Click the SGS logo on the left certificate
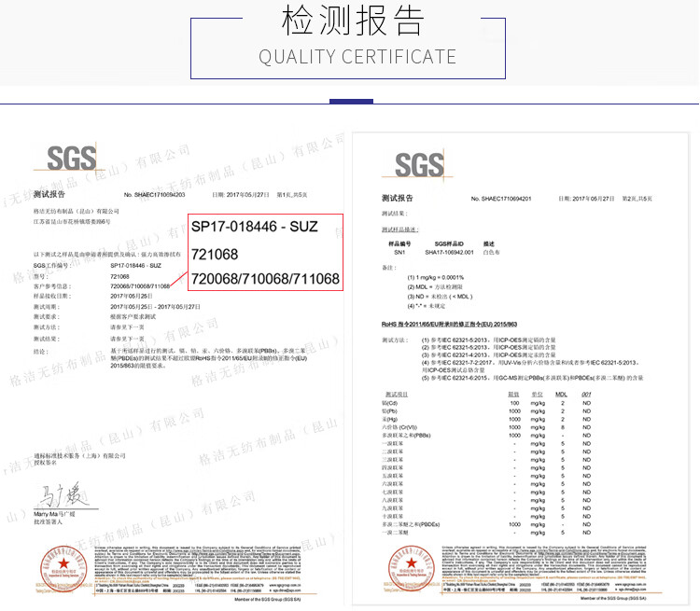 [x=71, y=158]
